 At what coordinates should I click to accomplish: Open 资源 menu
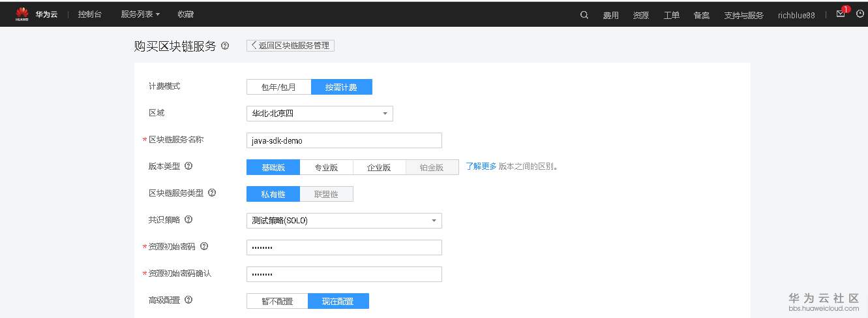coord(641,15)
